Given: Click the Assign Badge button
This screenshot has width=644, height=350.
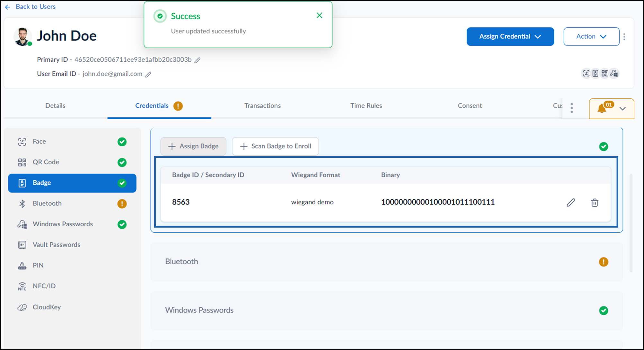Looking at the screenshot, I should tap(193, 146).
